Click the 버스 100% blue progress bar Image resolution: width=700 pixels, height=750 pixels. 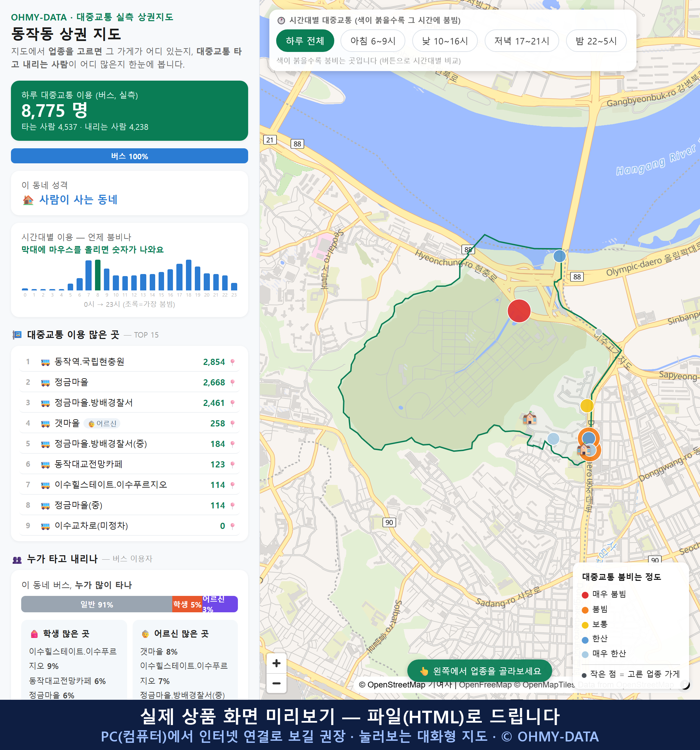click(130, 156)
